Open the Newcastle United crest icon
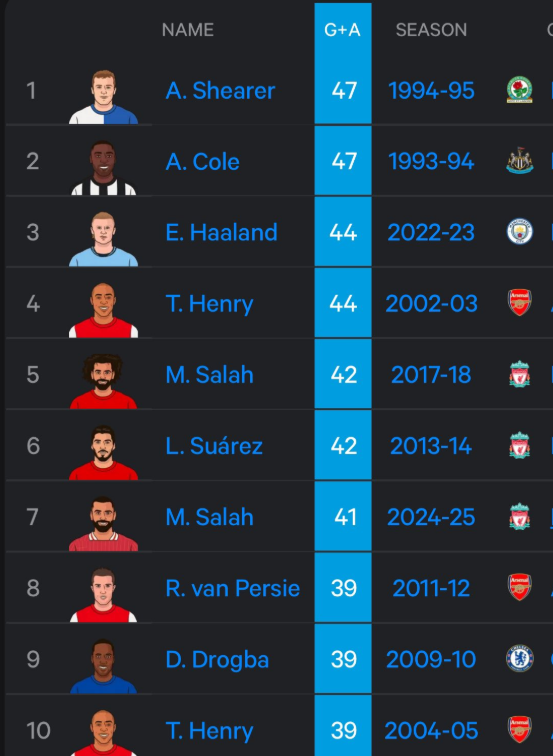 519,161
